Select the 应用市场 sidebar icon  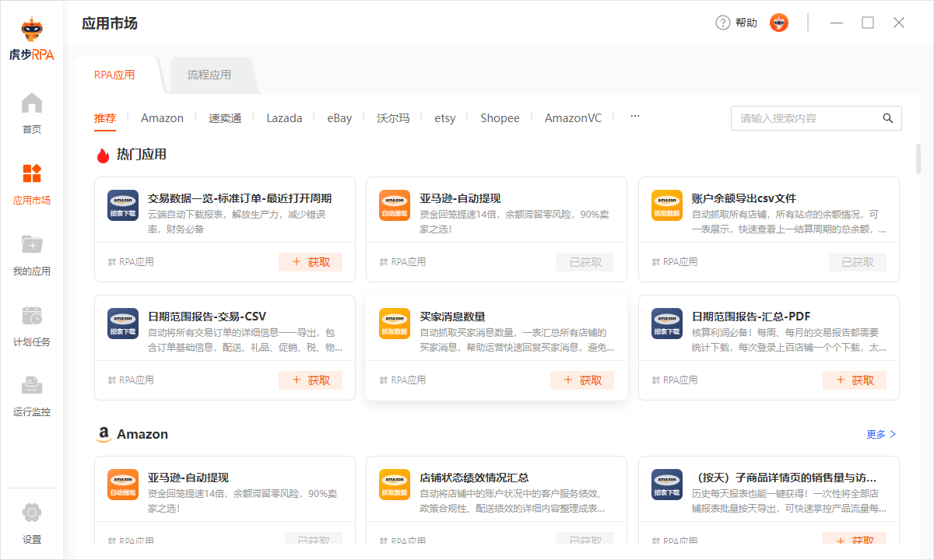(32, 173)
